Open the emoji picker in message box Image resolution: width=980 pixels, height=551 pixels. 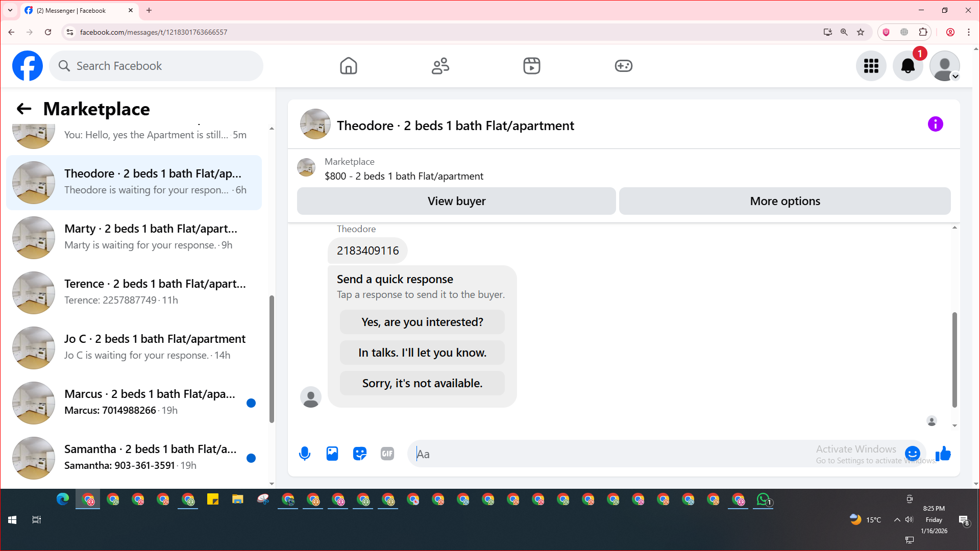pos(912,453)
